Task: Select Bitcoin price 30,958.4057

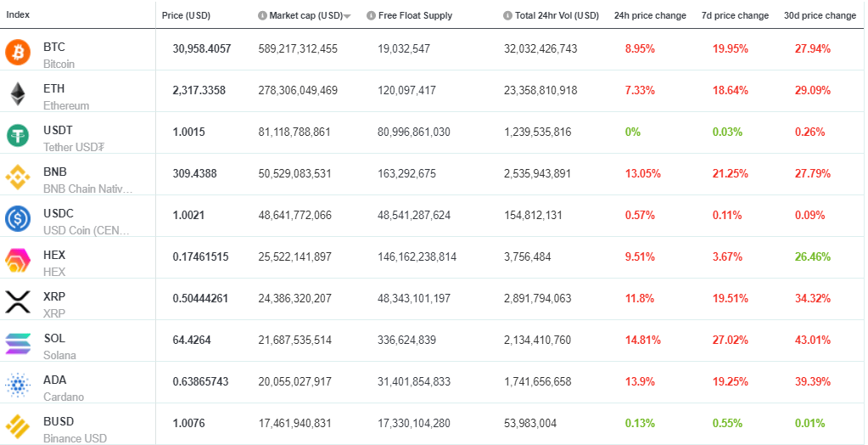Action: [201, 48]
